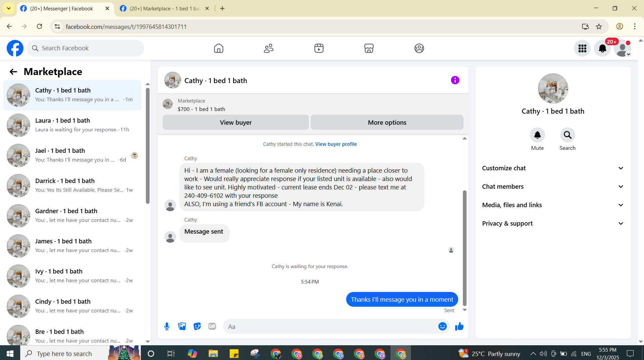Reload the page with the refresh icon

tap(40, 26)
